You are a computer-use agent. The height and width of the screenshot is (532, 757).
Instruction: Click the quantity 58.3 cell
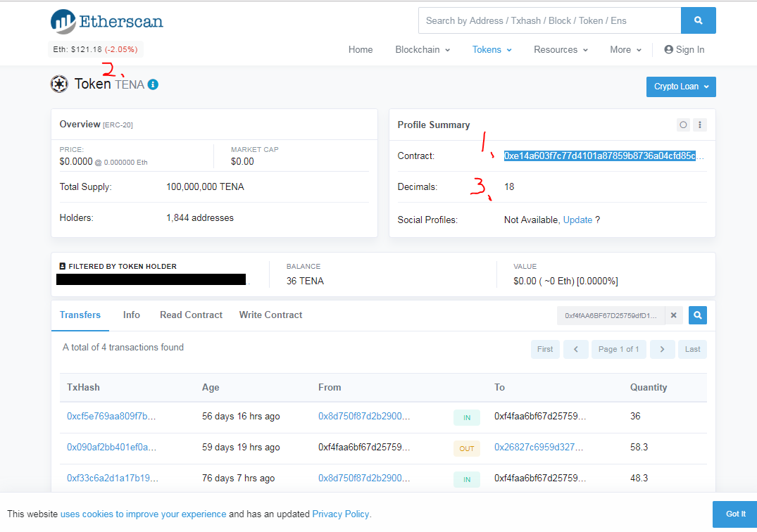pyautogui.click(x=639, y=447)
